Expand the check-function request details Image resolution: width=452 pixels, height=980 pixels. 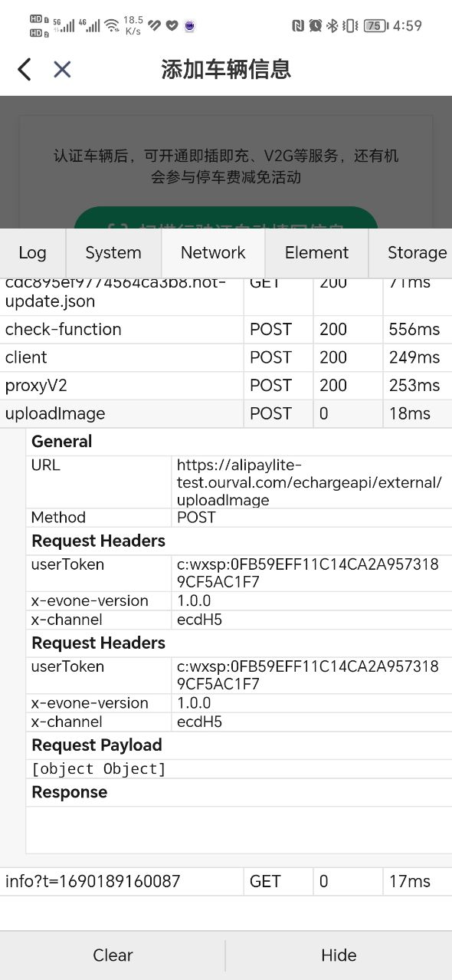click(x=226, y=329)
